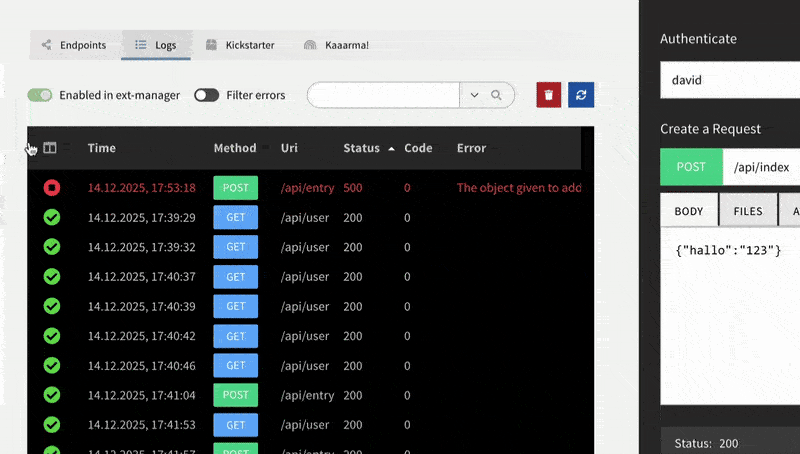Viewport: 800px width, 454px height.
Task: Select the BODY tab in request panel
Action: tap(689, 211)
